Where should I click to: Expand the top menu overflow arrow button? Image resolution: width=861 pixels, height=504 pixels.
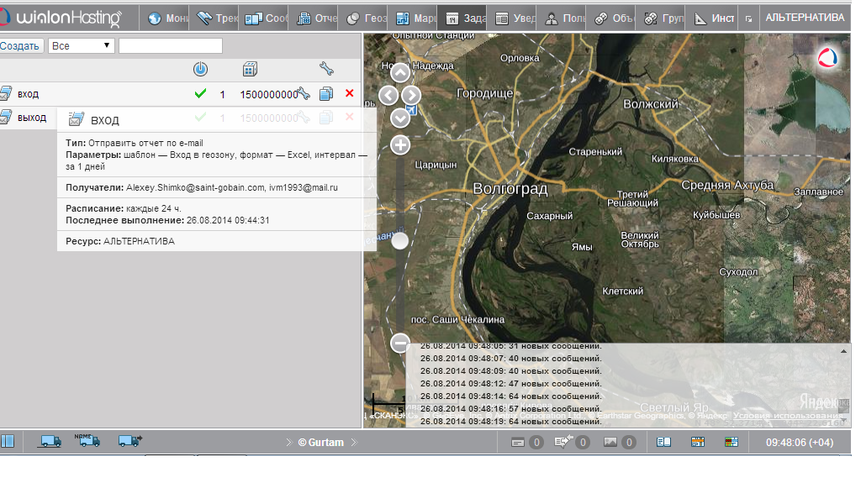(748, 18)
